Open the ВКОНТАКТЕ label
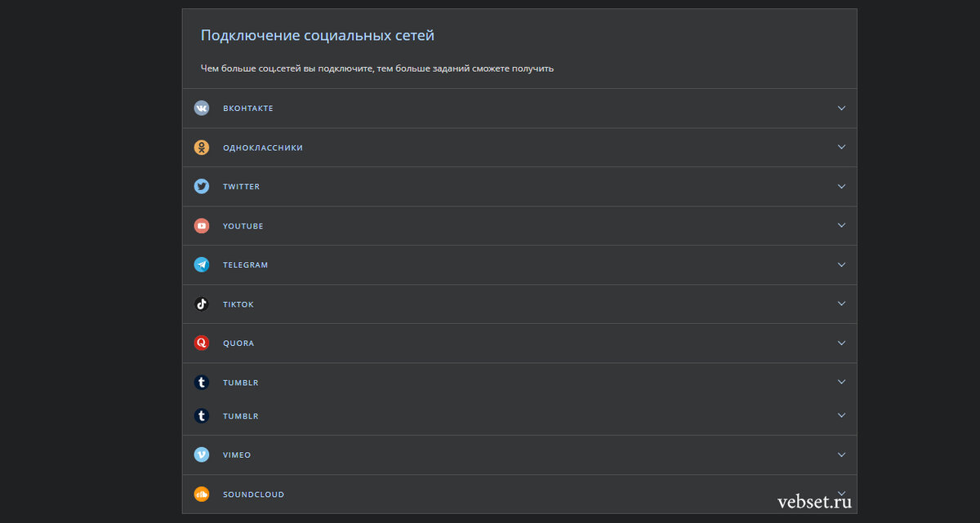 [248, 109]
